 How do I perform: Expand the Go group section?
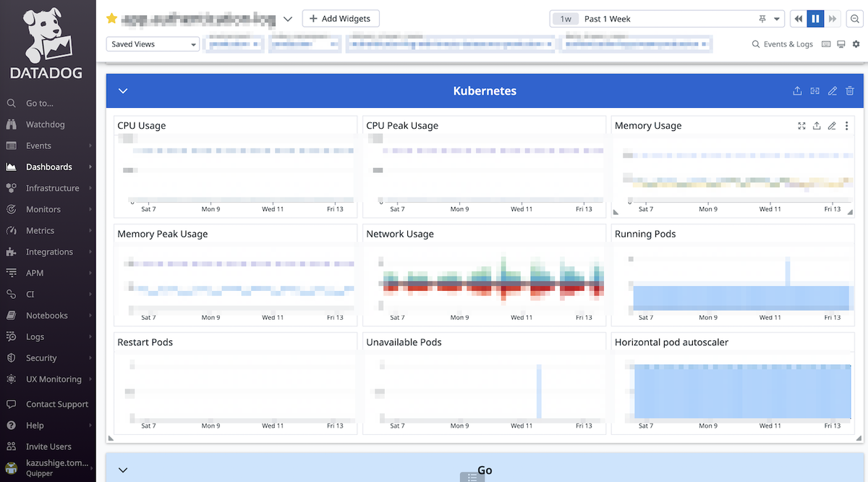tap(123, 470)
